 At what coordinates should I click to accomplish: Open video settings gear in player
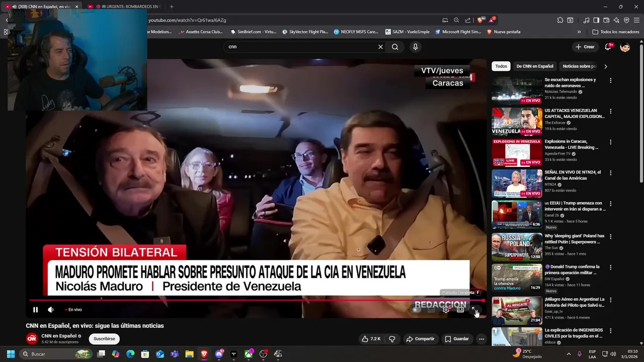click(x=446, y=310)
